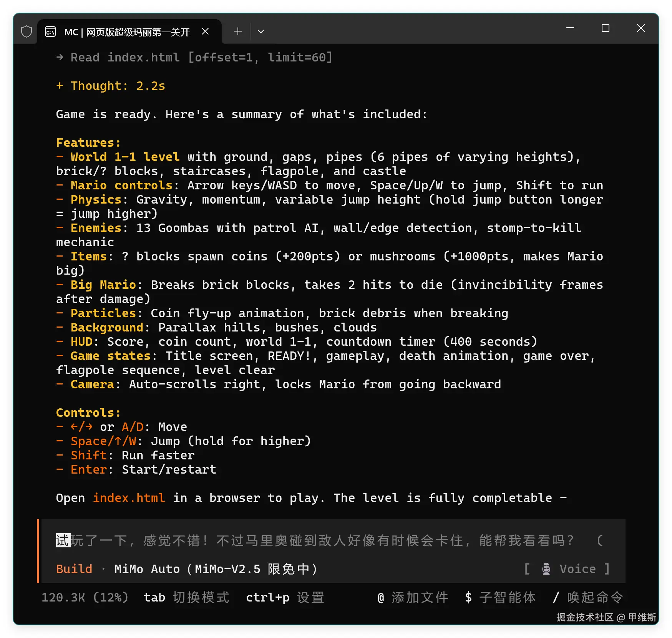Select the MC | 网页版超级玛丽第一关开 tab

pos(129,31)
